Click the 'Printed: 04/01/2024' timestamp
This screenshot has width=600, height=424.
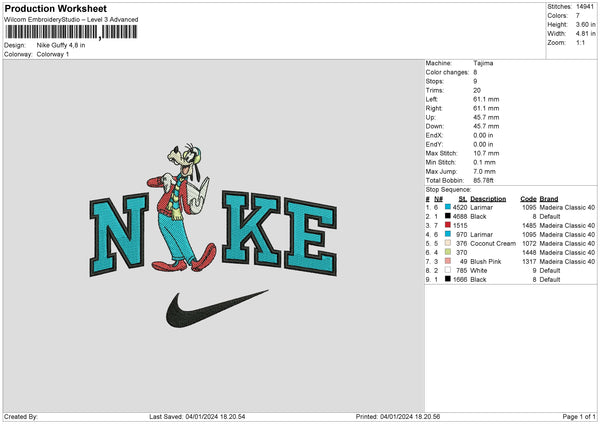coord(398,416)
